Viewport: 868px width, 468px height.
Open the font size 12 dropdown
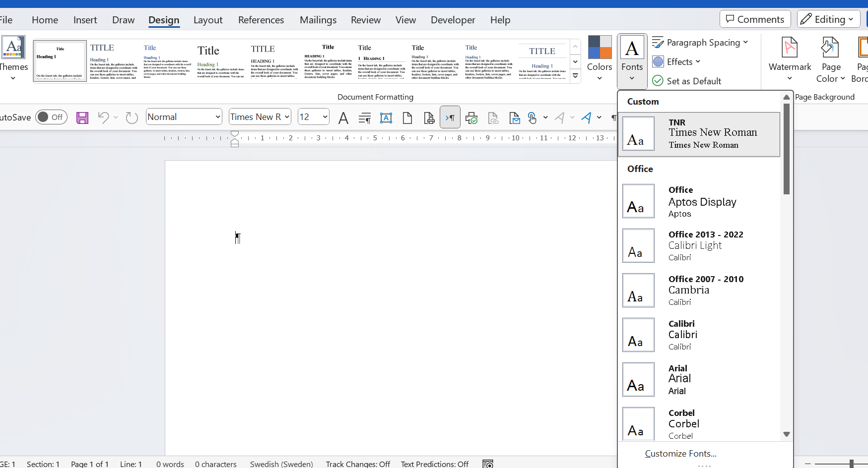click(x=314, y=117)
